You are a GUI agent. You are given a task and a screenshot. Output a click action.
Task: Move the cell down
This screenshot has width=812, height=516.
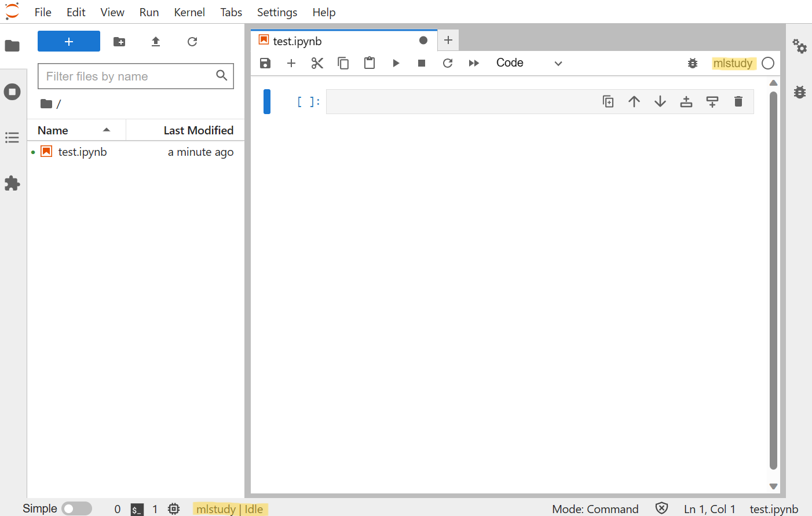[660, 102]
